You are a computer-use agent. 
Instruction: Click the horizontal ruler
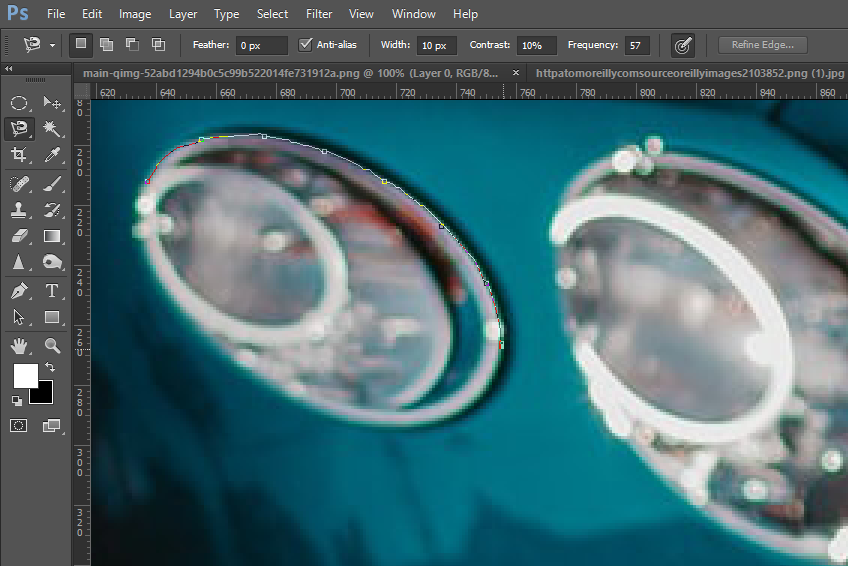coord(469,91)
